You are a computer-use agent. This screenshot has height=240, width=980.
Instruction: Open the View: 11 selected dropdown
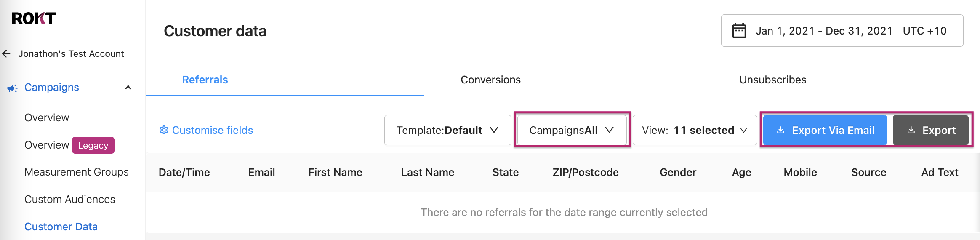point(695,130)
